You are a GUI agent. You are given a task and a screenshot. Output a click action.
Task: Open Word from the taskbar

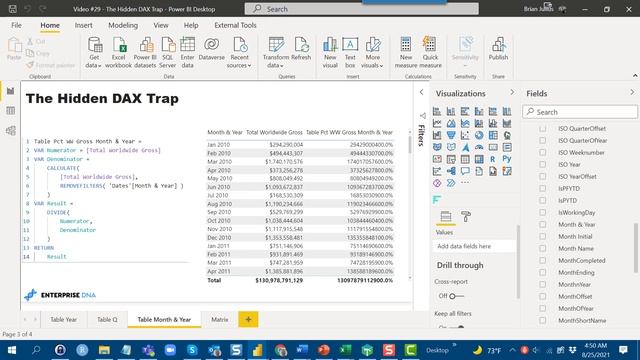pos(302,350)
